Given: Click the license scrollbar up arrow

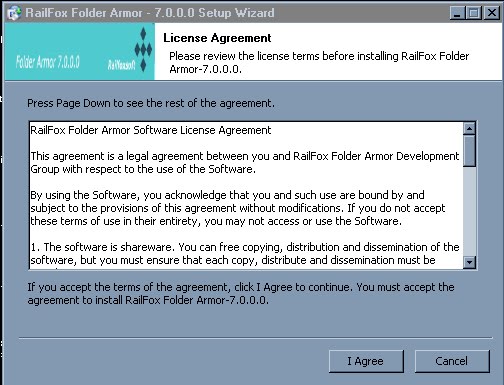Looking at the screenshot, I should click(469, 128).
